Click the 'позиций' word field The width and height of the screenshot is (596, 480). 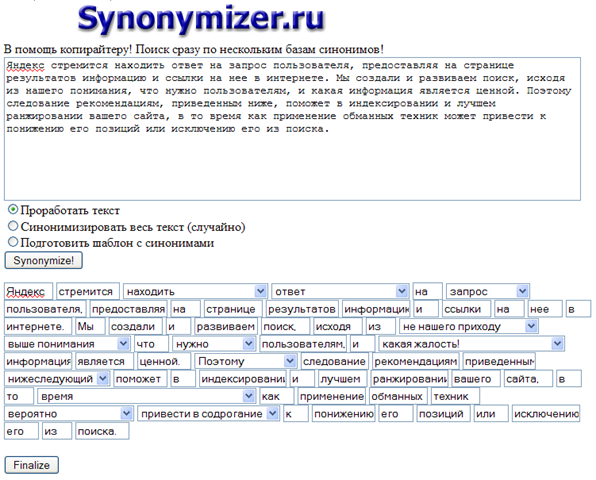[x=444, y=413]
